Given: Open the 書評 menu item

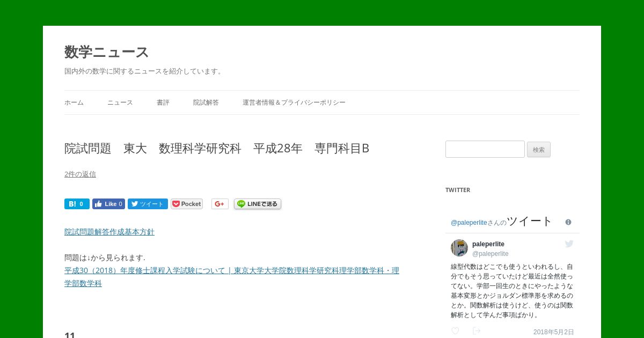Looking at the screenshot, I should coord(163,102).
